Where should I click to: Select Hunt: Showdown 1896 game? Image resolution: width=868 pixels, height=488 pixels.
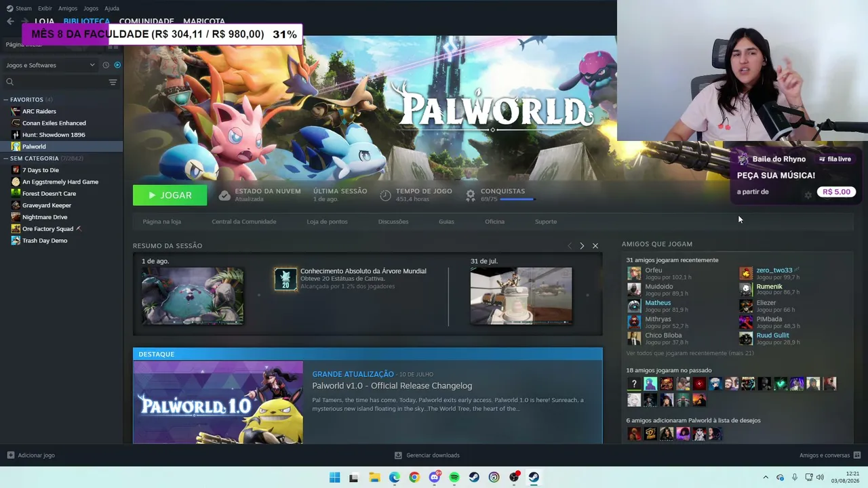tap(54, 135)
